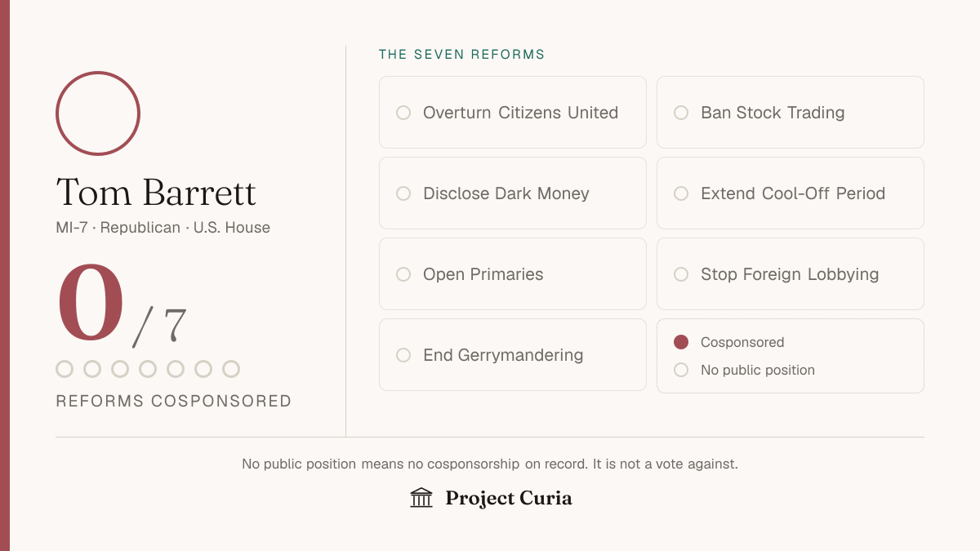Open the Ban Stock Trading card
Image resolution: width=980 pixels, height=551 pixels.
point(791,113)
